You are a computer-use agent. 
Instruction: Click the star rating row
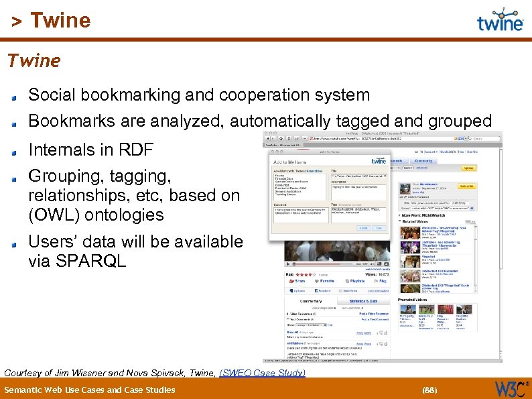point(306,275)
